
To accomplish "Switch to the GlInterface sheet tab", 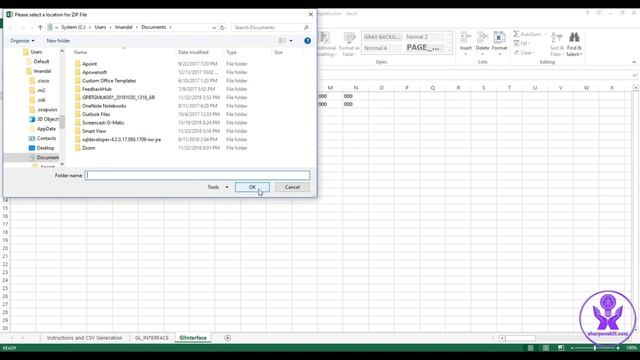I will (193, 338).
